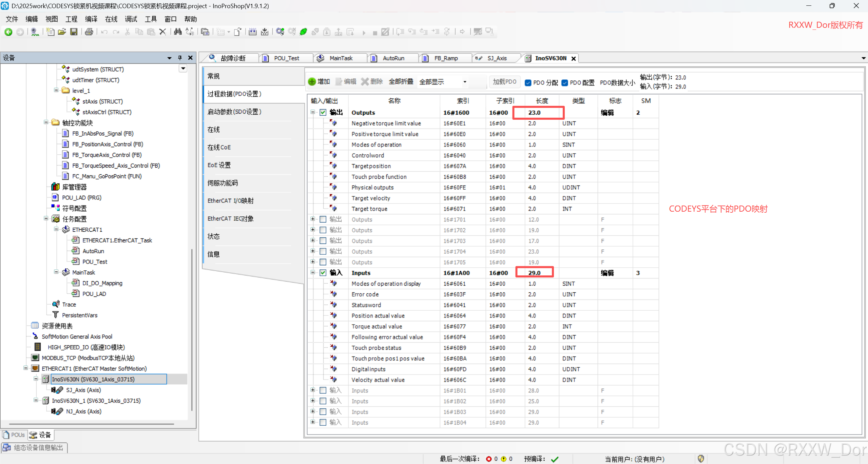Image resolution: width=868 pixels, height=464 pixels.
Task: Click the New file toolbar icon
Action: click(x=50, y=32)
